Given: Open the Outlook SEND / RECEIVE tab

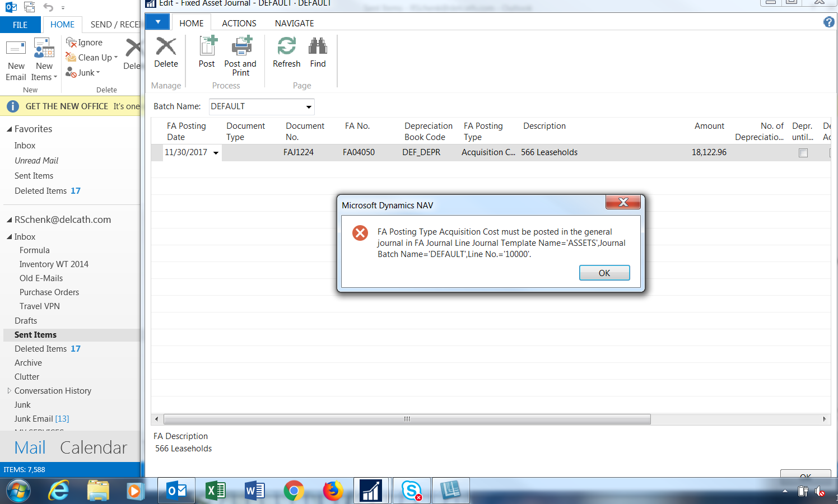Looking at the screenshot, I should pos(115,25).
